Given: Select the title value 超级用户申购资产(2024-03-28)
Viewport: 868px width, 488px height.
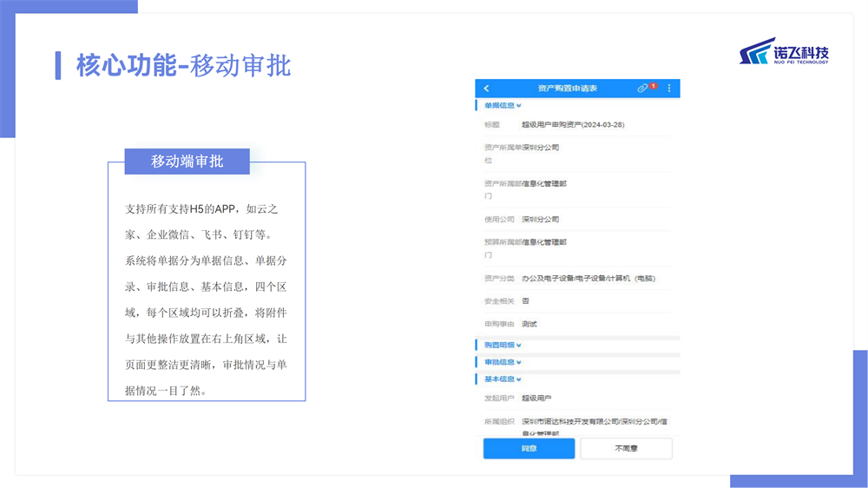Looking at the screenshot, I should 573,125.
